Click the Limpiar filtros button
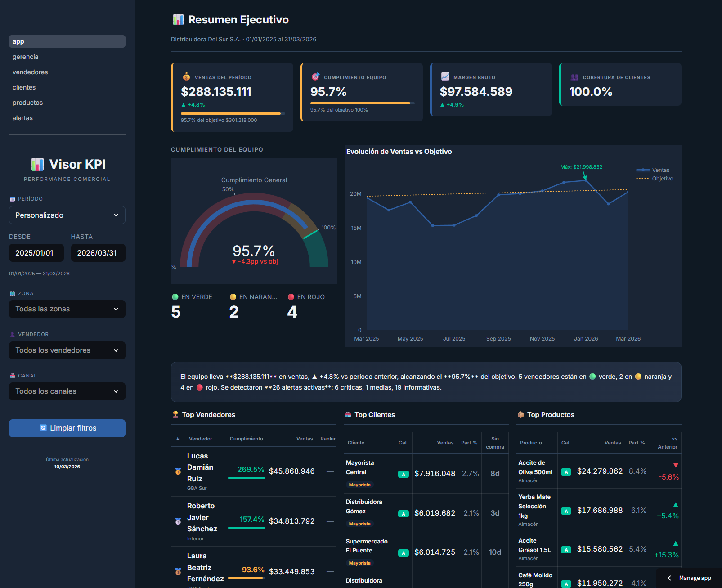The width and height of the screenshot is (722, 588). [x=67, y=428]
